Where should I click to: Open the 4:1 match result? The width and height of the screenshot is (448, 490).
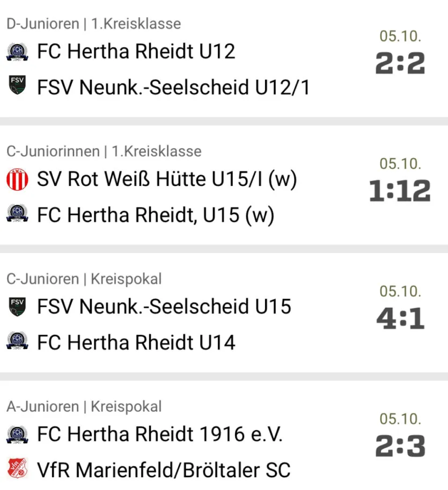click(400, 318)
